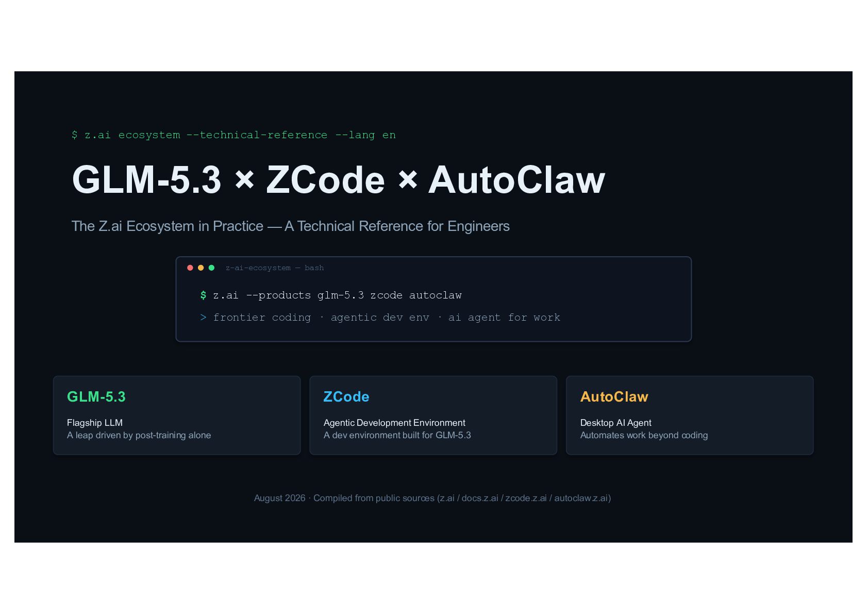
Task: Click the Agentic Development Environment label
Action: point(394,423)
